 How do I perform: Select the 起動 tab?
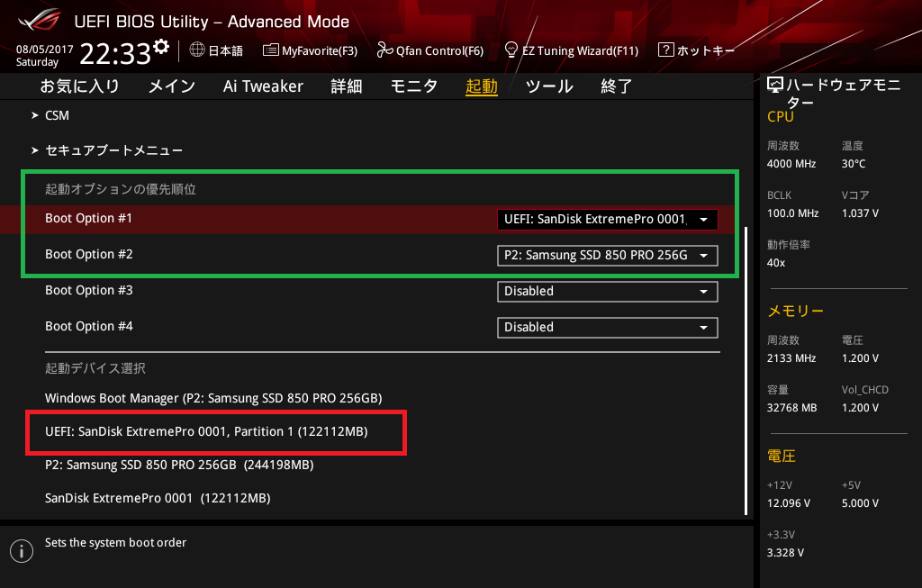tap(482, 86)
